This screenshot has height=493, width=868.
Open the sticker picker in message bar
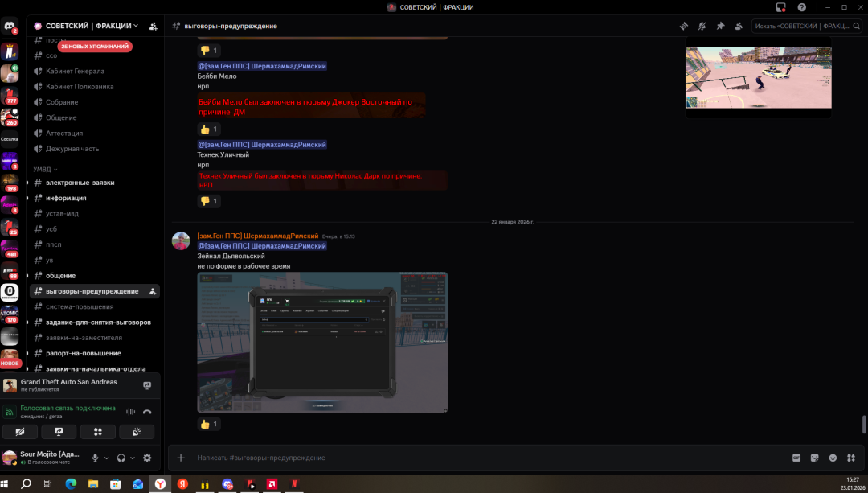[x=814, y=458]
